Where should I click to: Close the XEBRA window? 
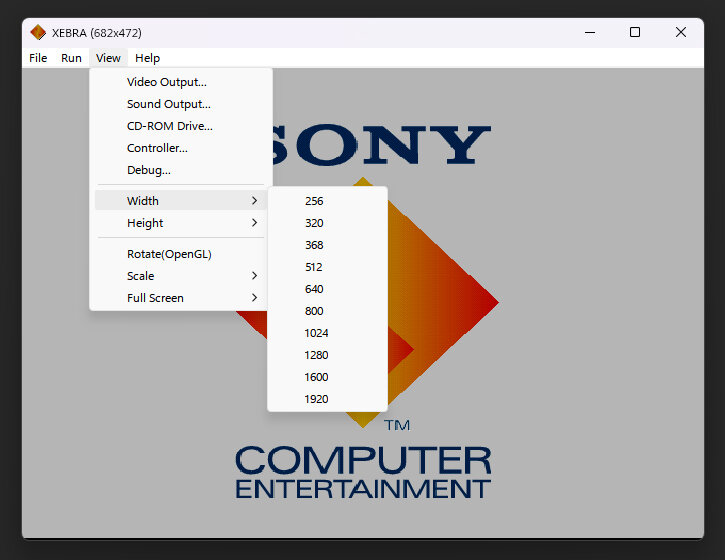click(x=681, y=32)
